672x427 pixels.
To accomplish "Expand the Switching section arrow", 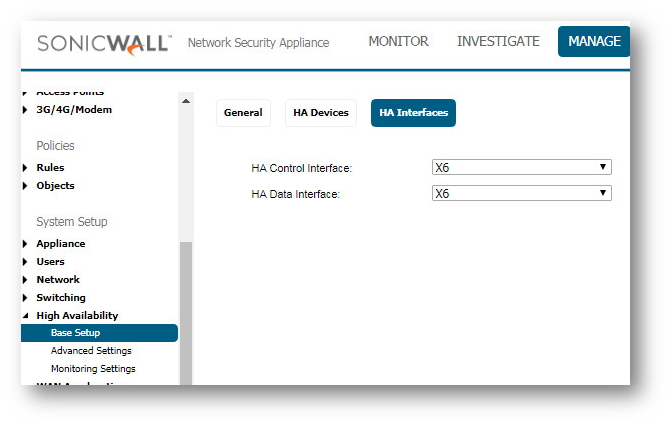I will [25, 298].
